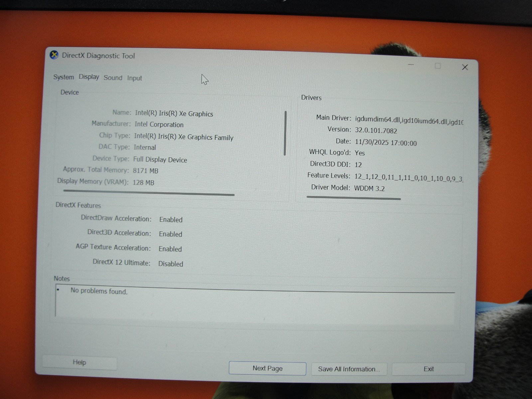The width and height of the screenshot is (532, 399).
Task: Click the Exit button
Action: [429, 369]
